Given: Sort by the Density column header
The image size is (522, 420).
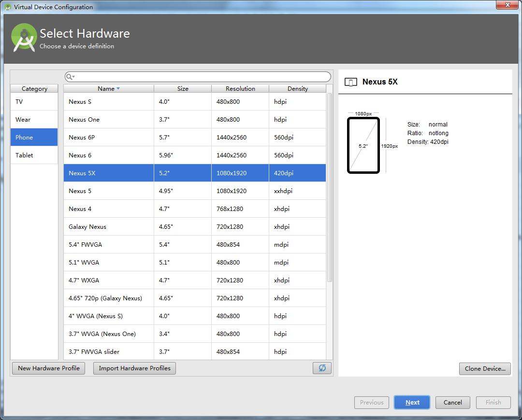Looking at the screenshot, I should tap(298, 88).
